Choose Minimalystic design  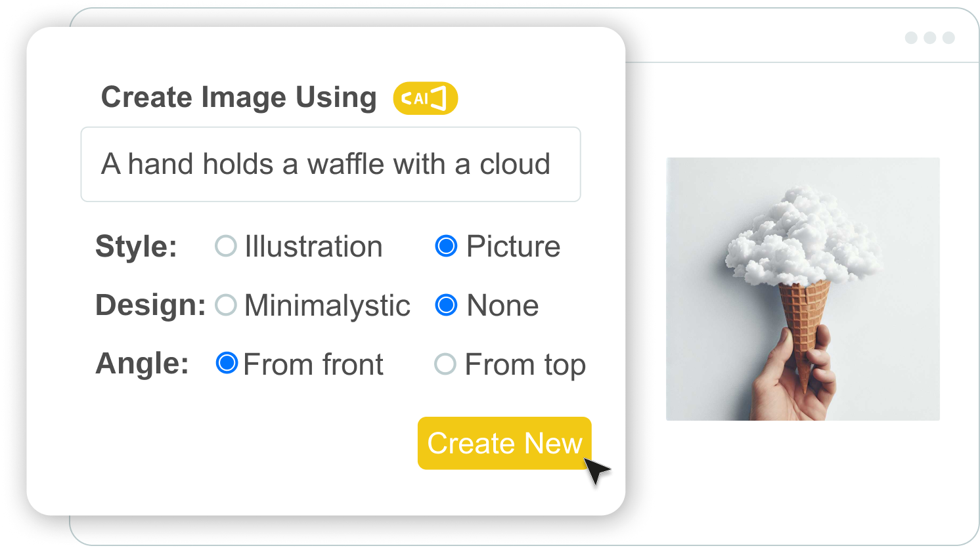pos(225,305)
